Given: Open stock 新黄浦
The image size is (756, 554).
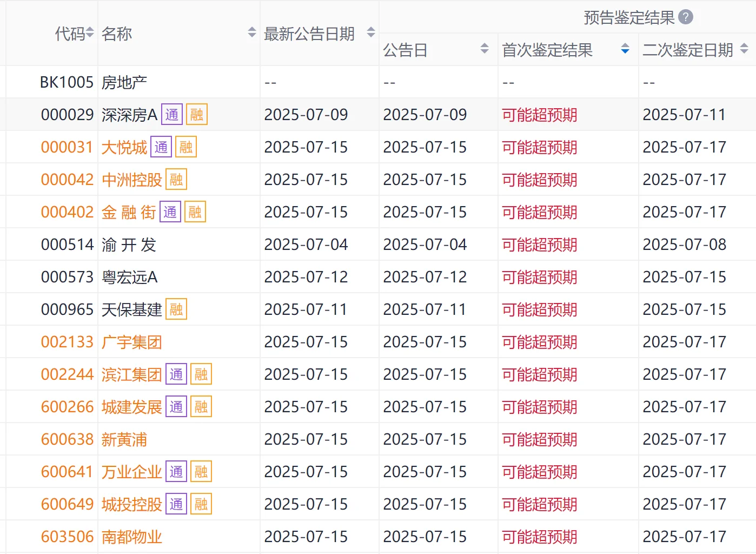Looking at the screenshot, I should (124, 439).
